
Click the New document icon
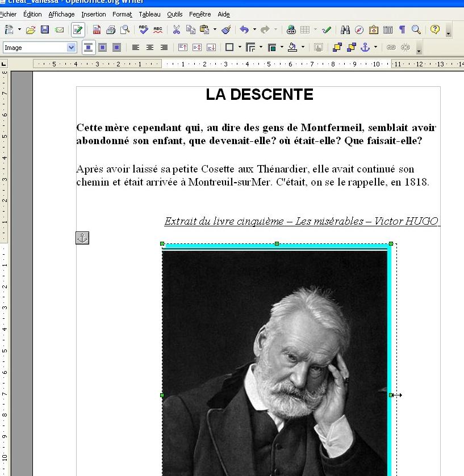[9, 30]
